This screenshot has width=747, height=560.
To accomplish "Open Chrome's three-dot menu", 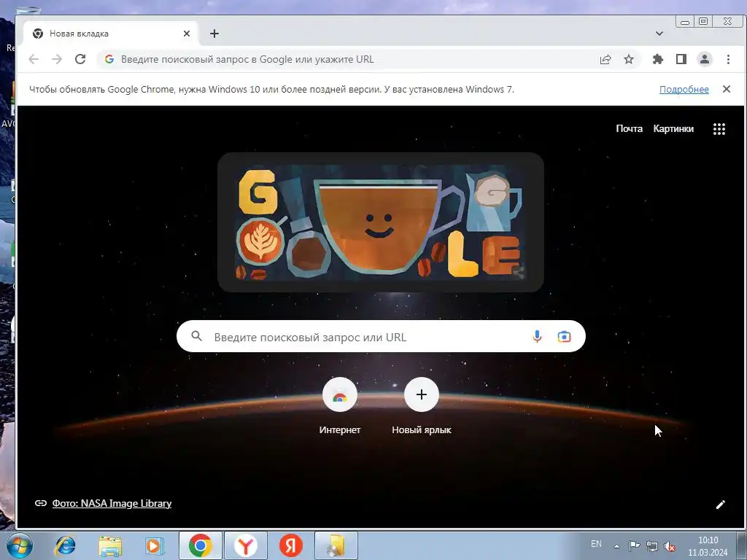I will tap(728, 60).
